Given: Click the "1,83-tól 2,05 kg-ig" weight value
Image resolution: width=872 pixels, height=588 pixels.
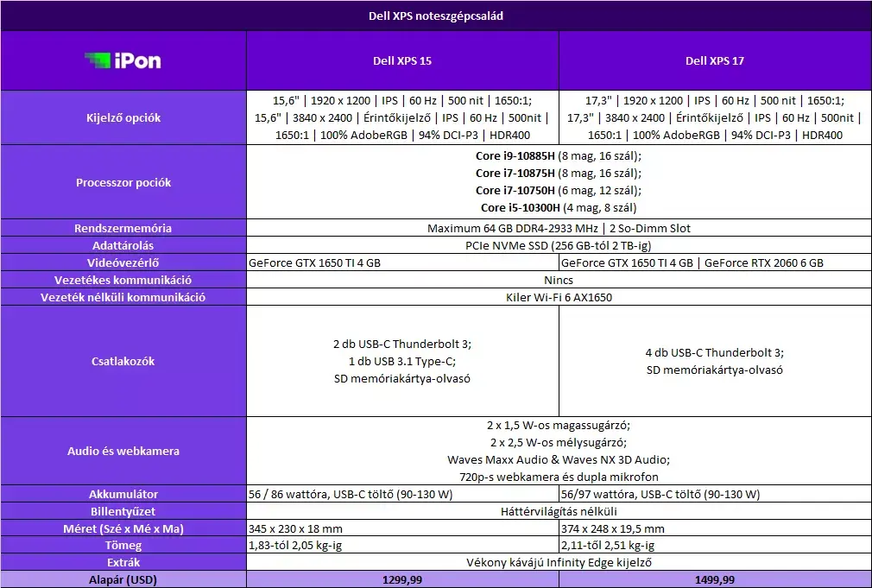Looking at the screenshot, I should tap(295, 545).
